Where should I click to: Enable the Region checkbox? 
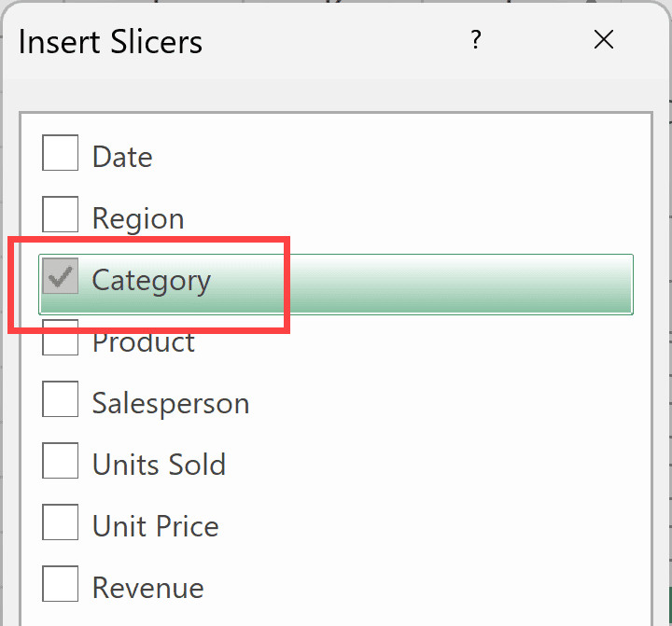coord(61,215)
